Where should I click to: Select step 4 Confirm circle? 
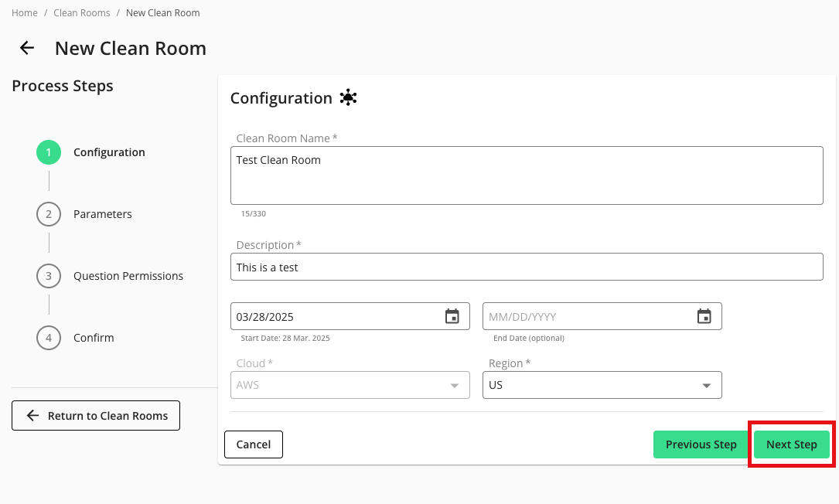[49, 338]
